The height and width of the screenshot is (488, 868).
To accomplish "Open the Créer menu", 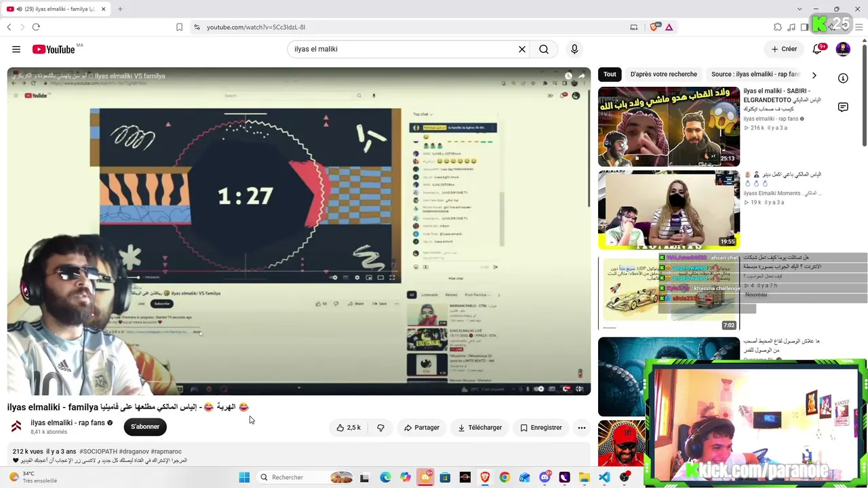I will (784, 49).
